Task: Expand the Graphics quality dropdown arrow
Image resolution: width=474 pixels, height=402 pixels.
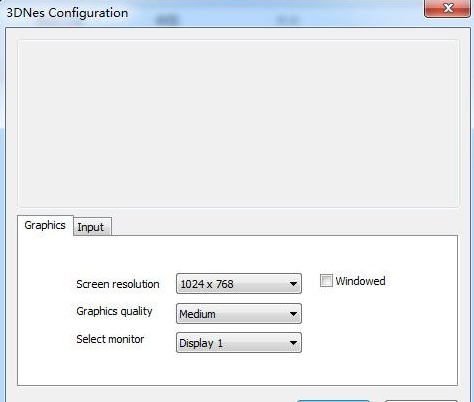Action: pos(293,314)
